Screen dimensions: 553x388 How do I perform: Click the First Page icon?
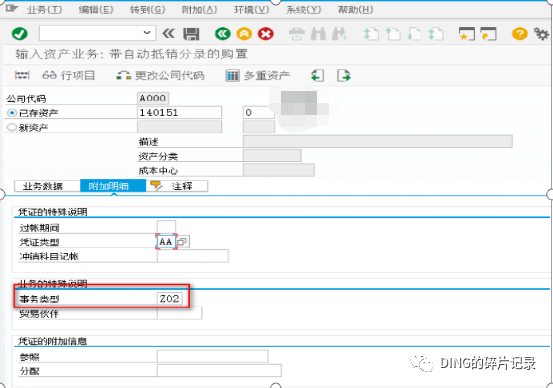coord(371,34)
